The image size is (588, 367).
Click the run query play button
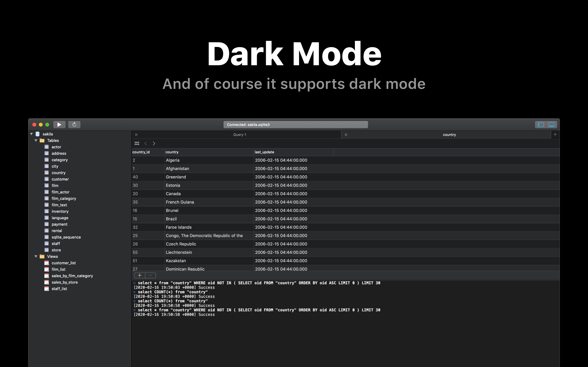pyautogui.click(x=59, y=125)
